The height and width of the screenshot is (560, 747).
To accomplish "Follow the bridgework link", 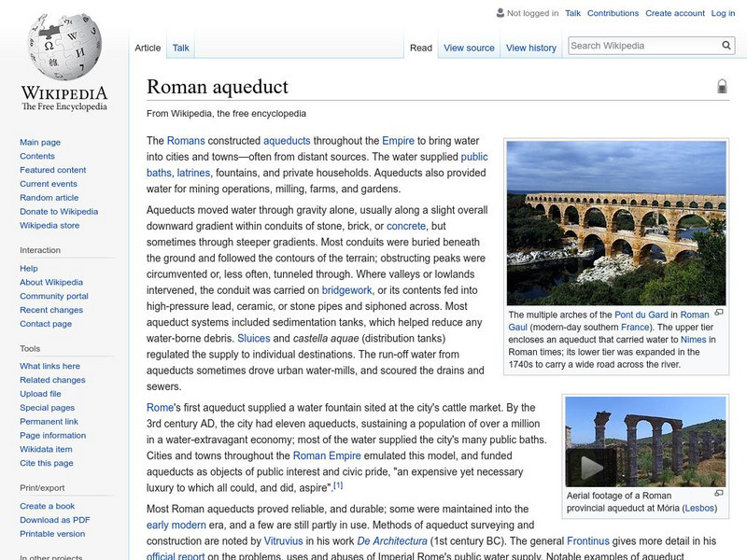I will (346, 290).
